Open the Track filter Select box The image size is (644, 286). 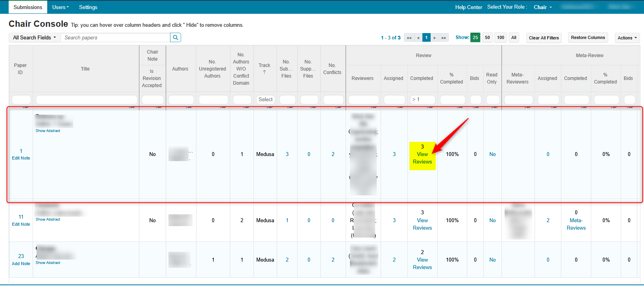pos(265,100)
